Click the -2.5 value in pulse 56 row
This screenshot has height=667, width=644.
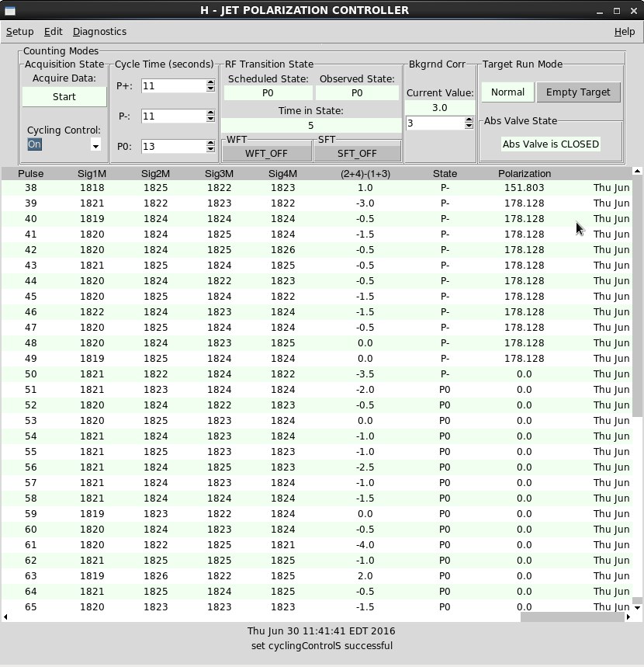point(365,467)
